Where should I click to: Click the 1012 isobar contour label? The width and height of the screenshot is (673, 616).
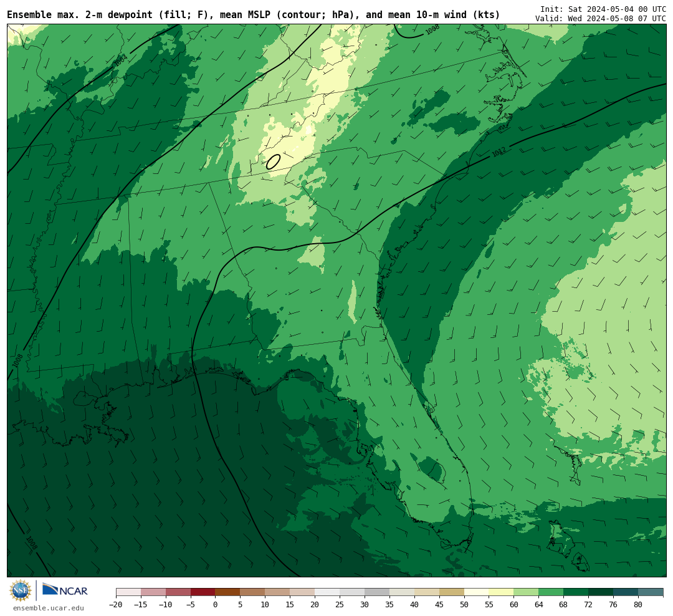tap(499, 152)
